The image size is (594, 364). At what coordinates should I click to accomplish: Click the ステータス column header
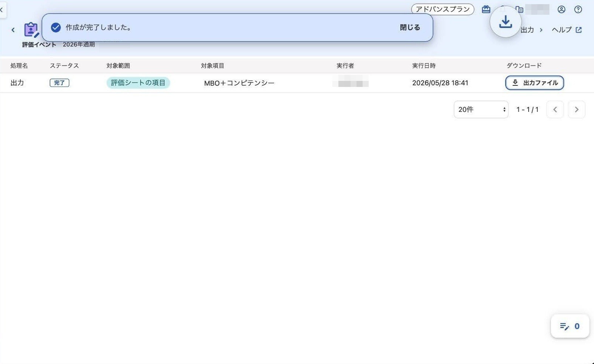coord(64,66)
